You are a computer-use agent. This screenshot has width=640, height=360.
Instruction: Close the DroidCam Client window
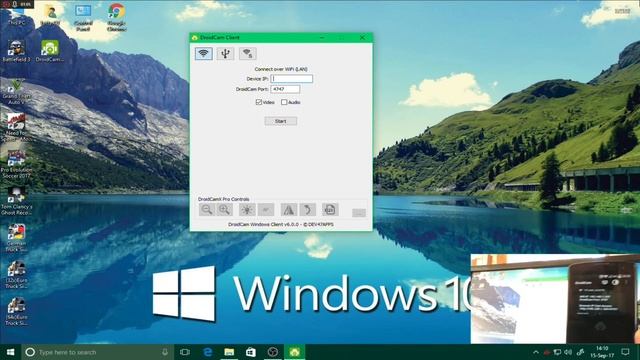[362, 38]
